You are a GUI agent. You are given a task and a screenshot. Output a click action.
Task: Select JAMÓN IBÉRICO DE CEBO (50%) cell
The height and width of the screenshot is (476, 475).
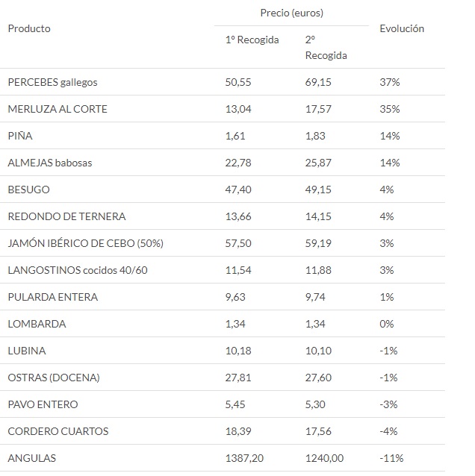pos(85,243)
